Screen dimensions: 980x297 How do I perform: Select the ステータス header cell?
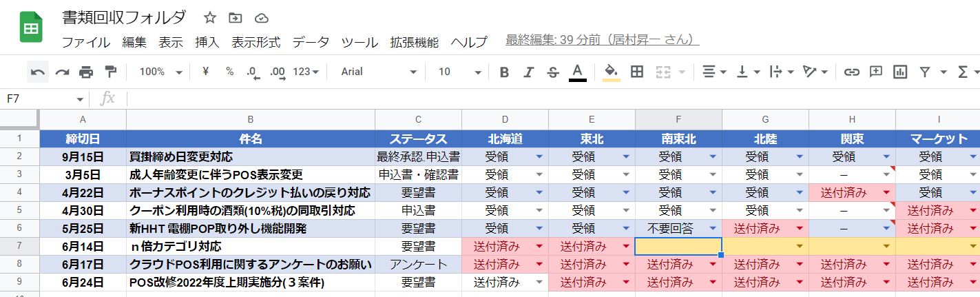click(x=418, y=139)
